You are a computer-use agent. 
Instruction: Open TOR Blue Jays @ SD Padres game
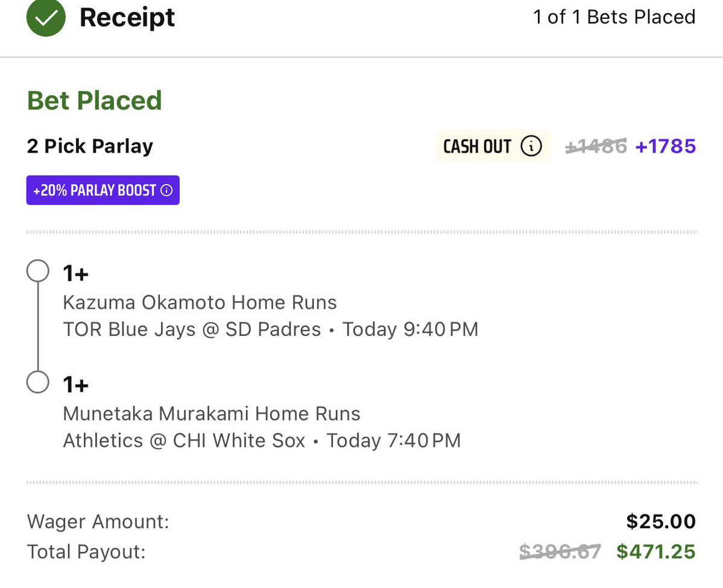[192, 330]
